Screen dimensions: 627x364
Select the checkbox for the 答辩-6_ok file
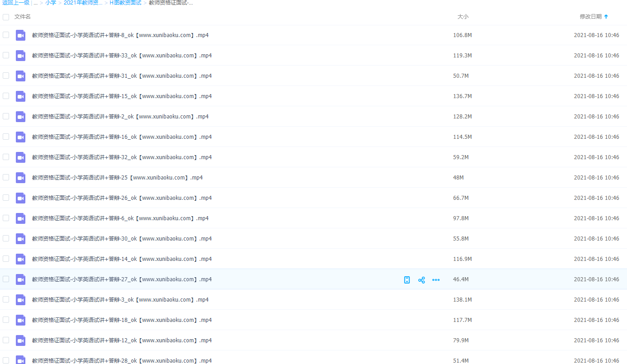click(x=6, y=218)
